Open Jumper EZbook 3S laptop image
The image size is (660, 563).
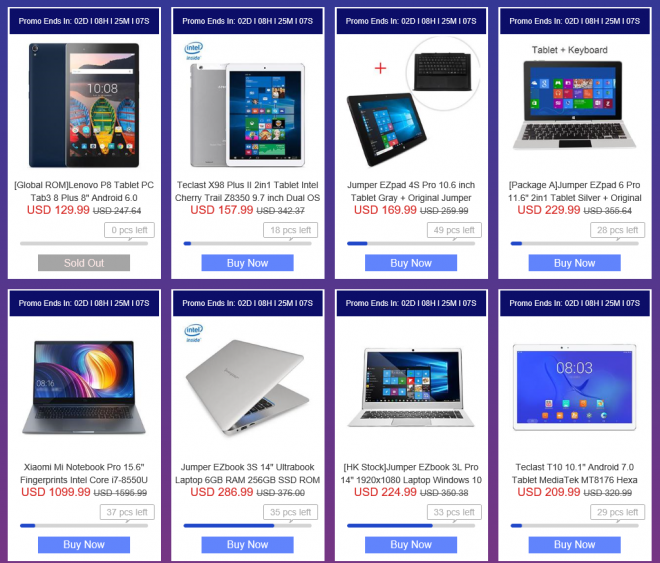[248, 387]
